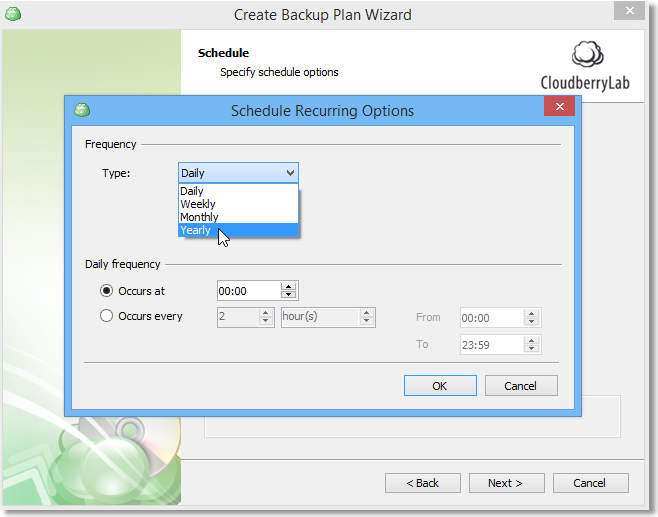Screen dimensions: 658x517
Task: Collapse the Type dropdown arrow
Action: (289, 173)
